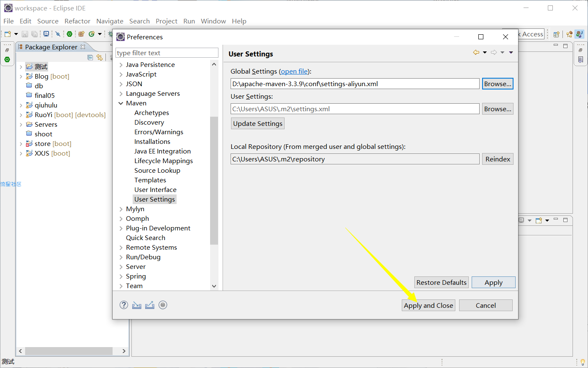Viewport: 588px width, 368px height.
Task: Click the Update Settings button
Action: (x=258, y=123)
